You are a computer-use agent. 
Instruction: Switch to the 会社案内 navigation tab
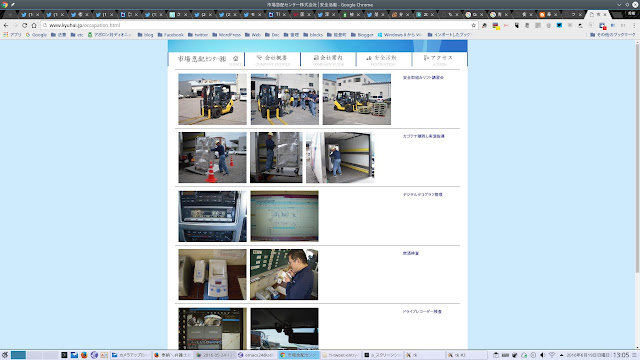point(328,59)
